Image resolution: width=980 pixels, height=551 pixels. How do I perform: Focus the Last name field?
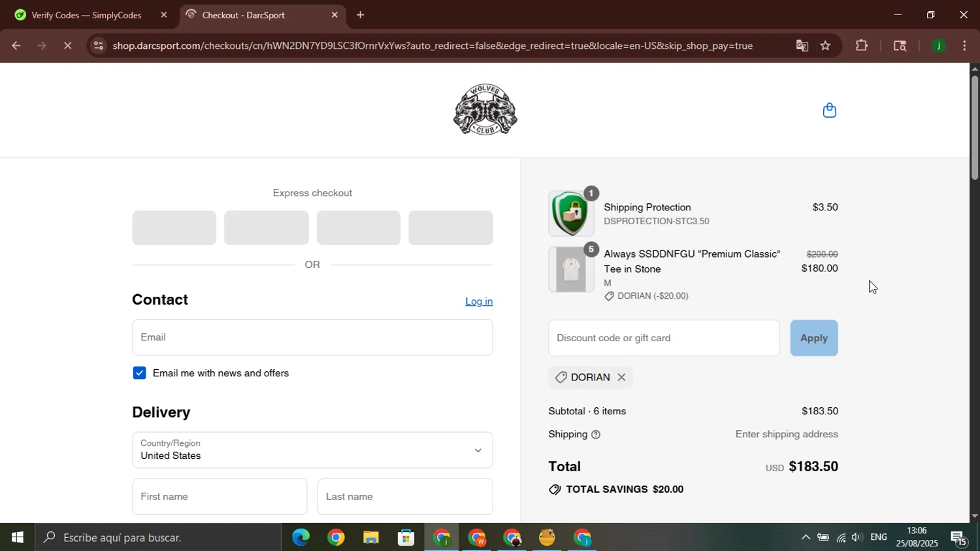coord(405,497)
